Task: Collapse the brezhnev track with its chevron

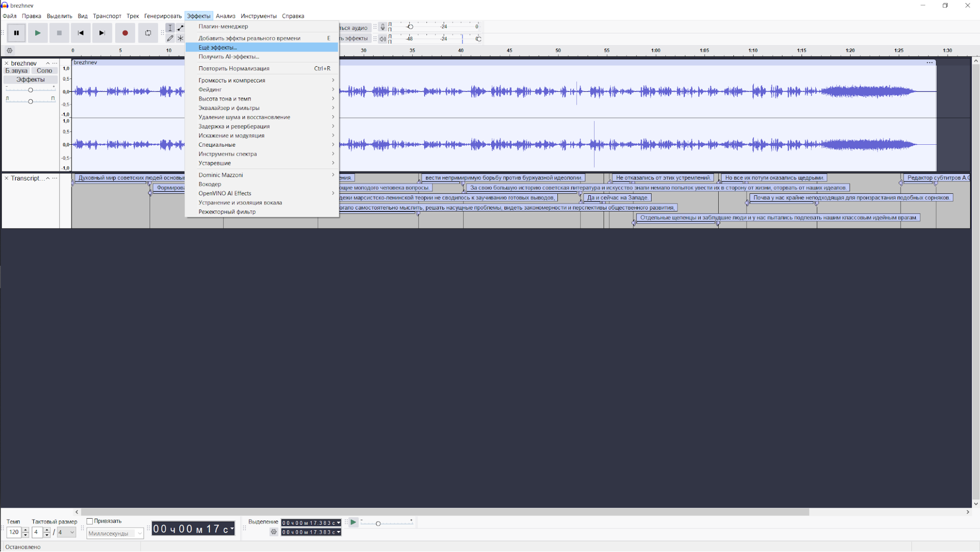Action: pos(48,63)
